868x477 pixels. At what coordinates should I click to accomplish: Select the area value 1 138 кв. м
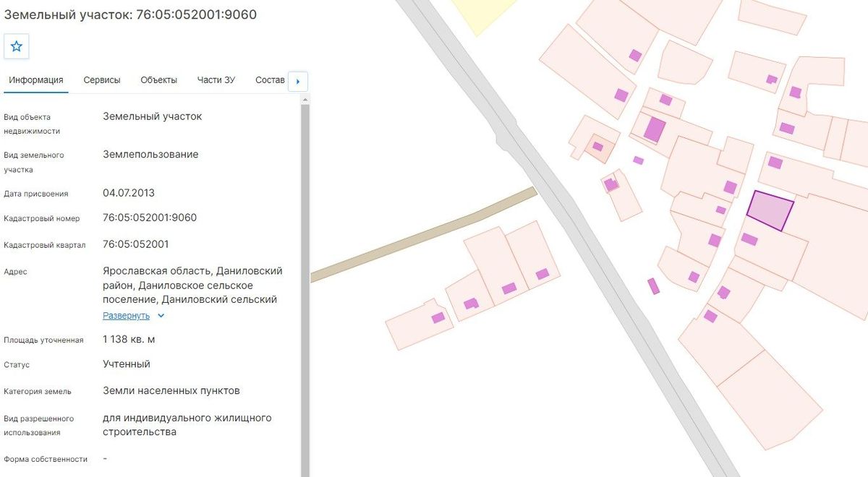(129, 339)
